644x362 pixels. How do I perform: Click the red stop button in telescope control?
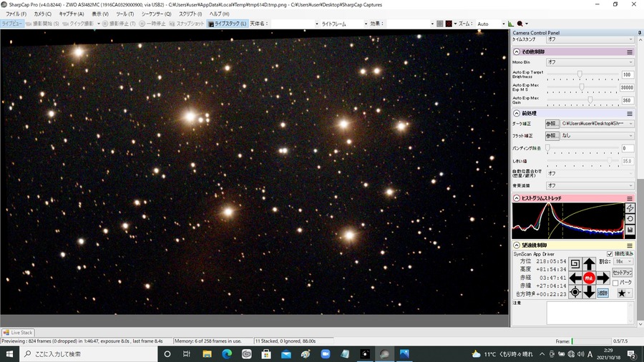[x=590, y=278]
